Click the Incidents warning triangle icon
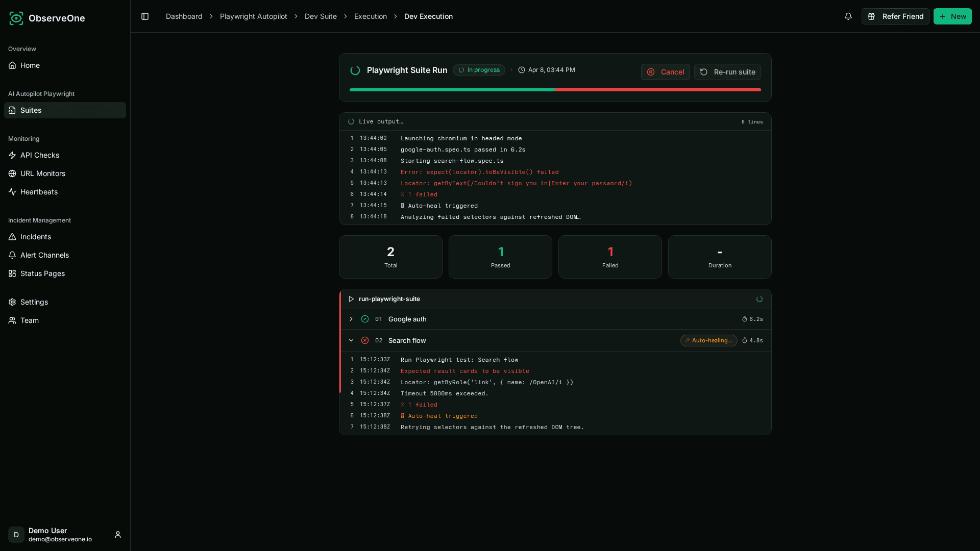 coord(12,237)
